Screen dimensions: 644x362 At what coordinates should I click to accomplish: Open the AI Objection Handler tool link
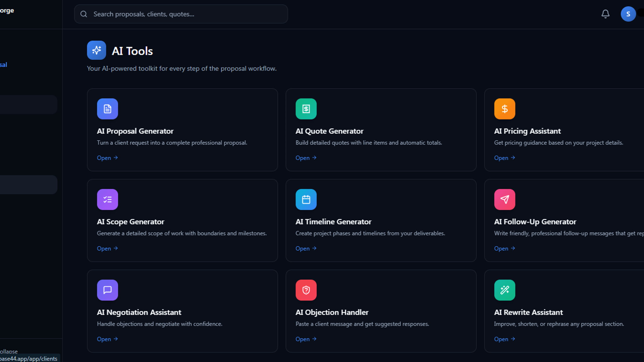point(306,339)
